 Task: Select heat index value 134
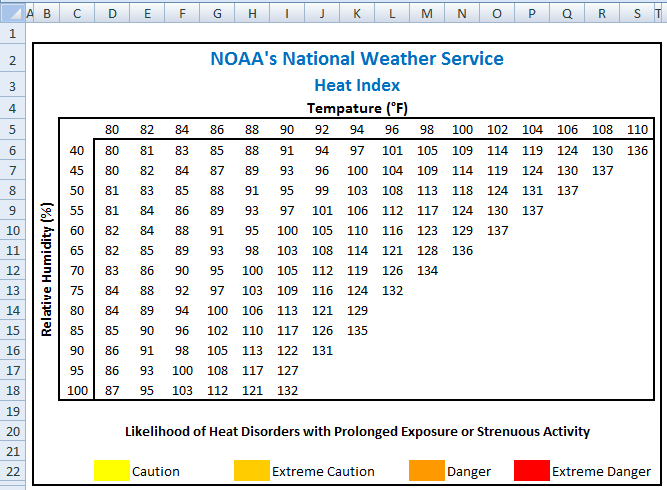coord(428,271)
